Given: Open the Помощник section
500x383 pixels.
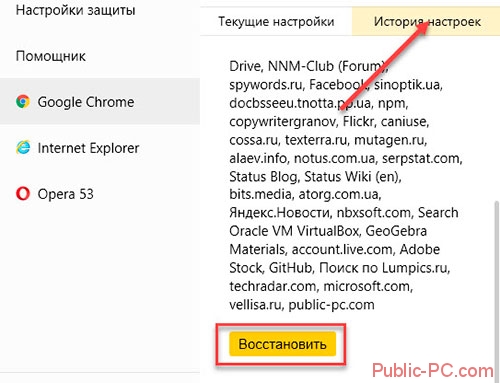Looking at the screenshot, I should pyautogui.click(x=51, y=56).
